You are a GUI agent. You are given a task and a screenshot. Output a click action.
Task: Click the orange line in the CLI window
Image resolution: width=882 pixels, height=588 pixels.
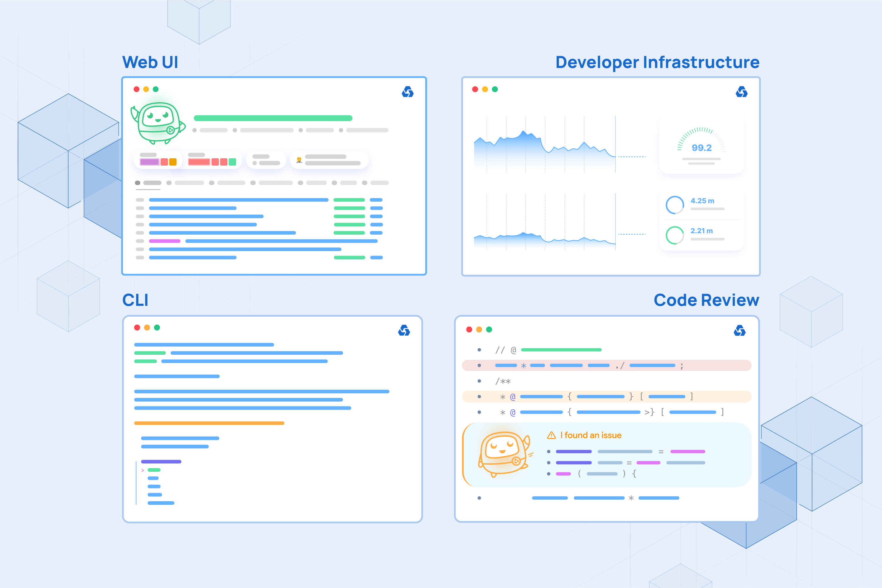point(209,423)
